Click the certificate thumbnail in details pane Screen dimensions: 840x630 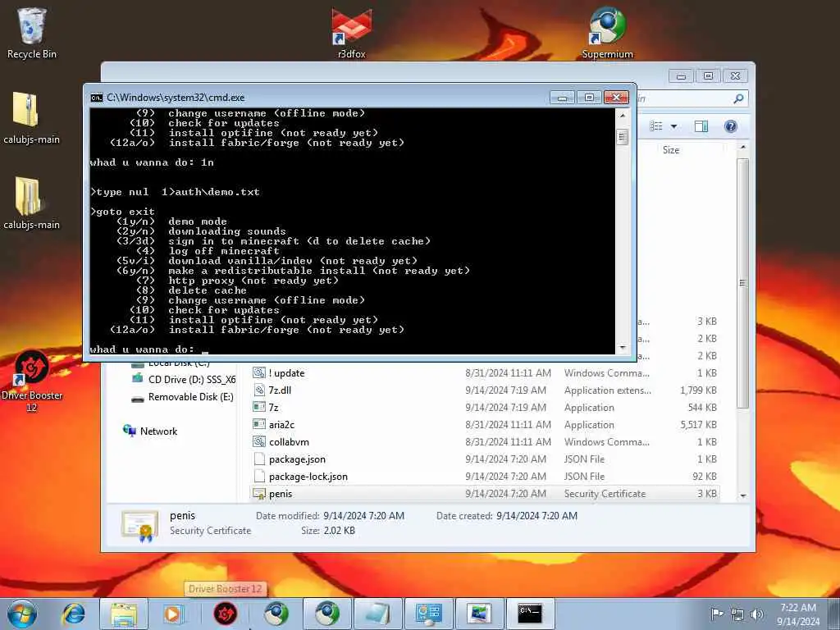139,526
